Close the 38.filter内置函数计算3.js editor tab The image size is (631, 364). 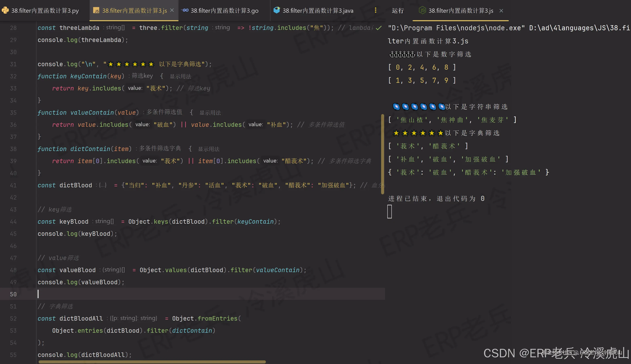(172, 10)
